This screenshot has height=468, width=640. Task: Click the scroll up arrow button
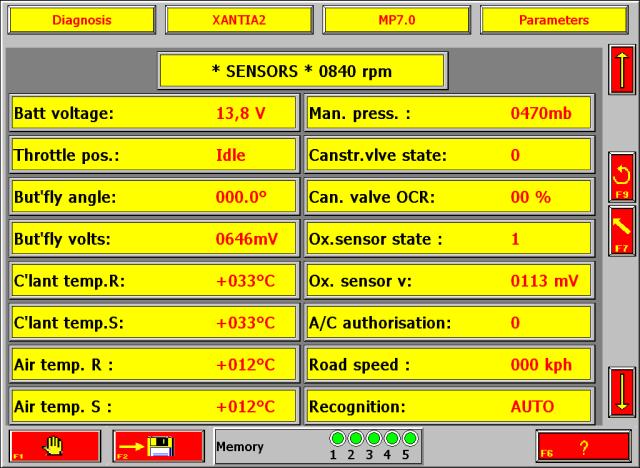[622, 70]
